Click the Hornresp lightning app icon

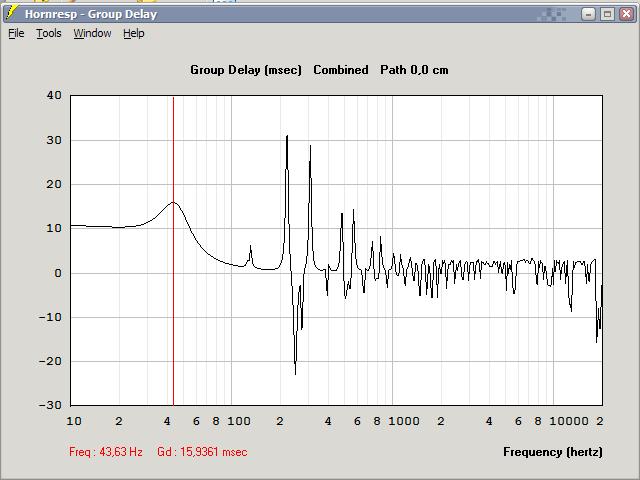tap(12, 13)
